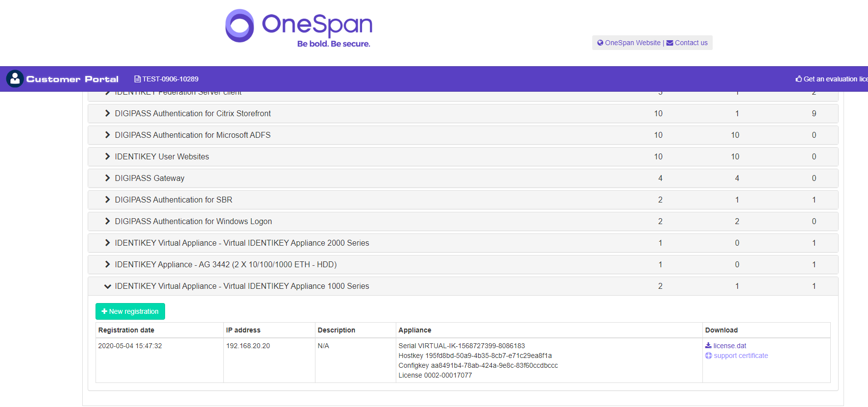This screenshot has height=407, width=868.
Task: Expand IDENTIKEY Appliance AG 3442 row
Action: point(463,264)
